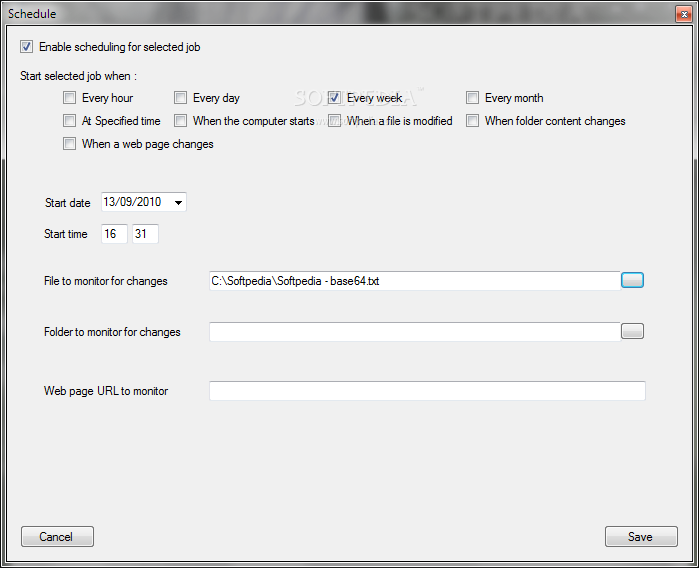699x568 pixels.
Task: Select the Every month checkbox
Action: 472,98
